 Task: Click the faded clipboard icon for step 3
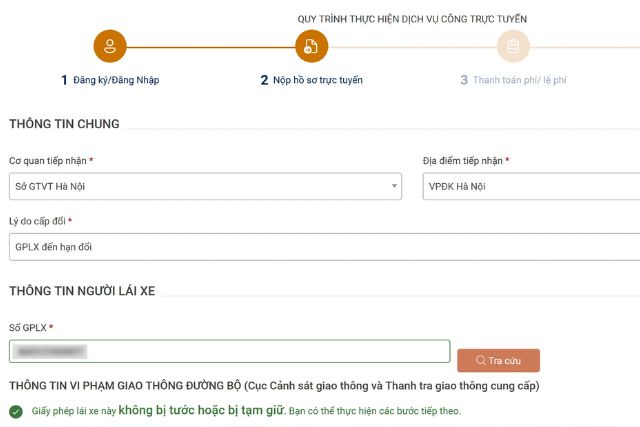tap(513, 46)
